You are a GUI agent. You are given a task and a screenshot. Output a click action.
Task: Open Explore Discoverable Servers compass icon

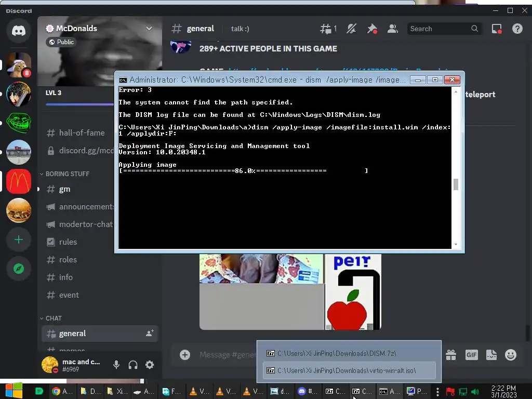click(x=19, y=269)
